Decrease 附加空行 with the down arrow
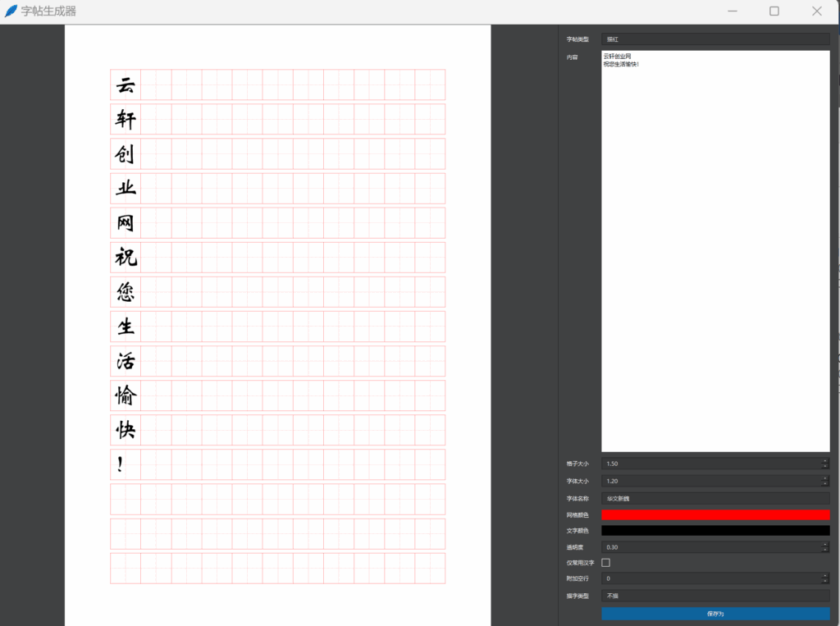Image resolution: width=840 pixels, height=626 pixels. tap(824, 582)
